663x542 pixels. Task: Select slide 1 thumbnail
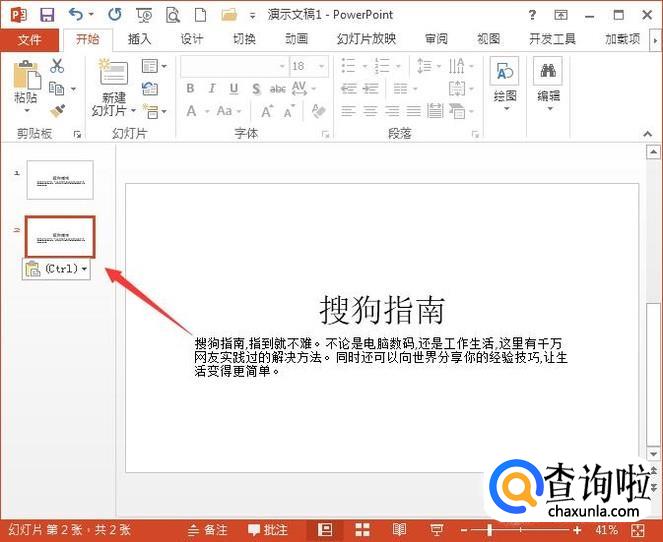(x=60, y=180)
